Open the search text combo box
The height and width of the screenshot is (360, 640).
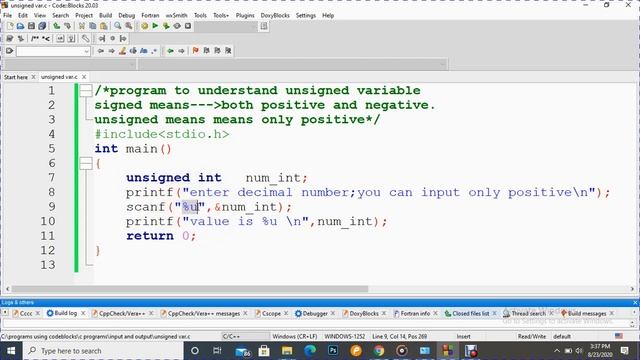(53, 51)
